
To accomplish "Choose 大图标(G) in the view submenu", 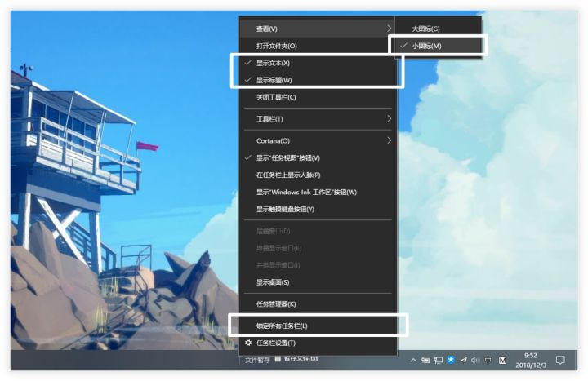I will point(438,29).
